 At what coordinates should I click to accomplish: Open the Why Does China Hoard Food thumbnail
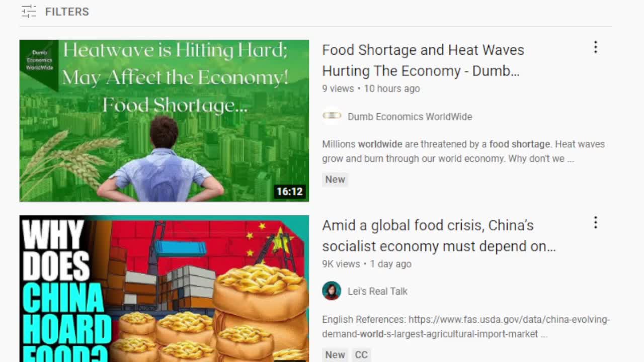coord(164,289)
